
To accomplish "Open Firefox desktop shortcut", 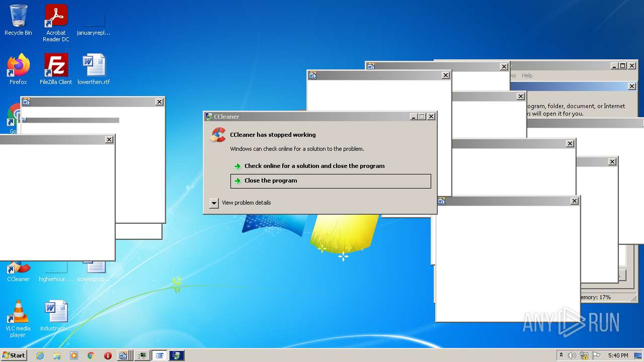I will (18, 69).
